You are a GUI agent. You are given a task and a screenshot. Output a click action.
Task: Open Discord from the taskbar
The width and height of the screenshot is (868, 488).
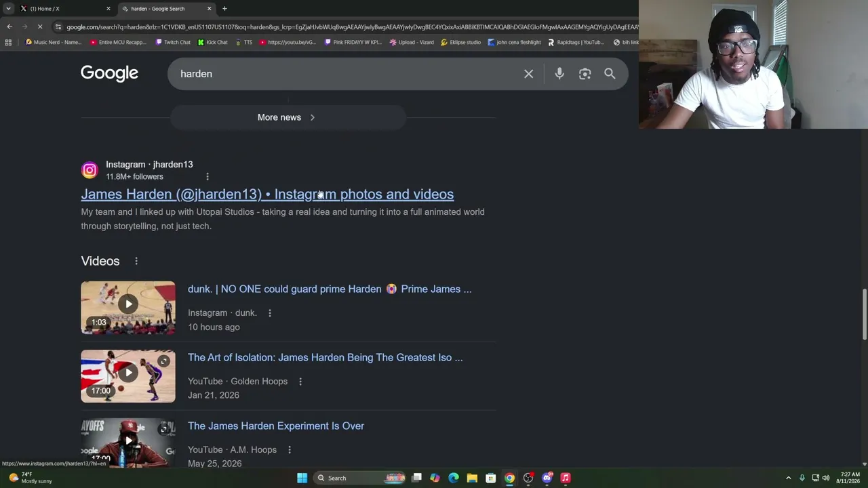click(x=547, y=478)
